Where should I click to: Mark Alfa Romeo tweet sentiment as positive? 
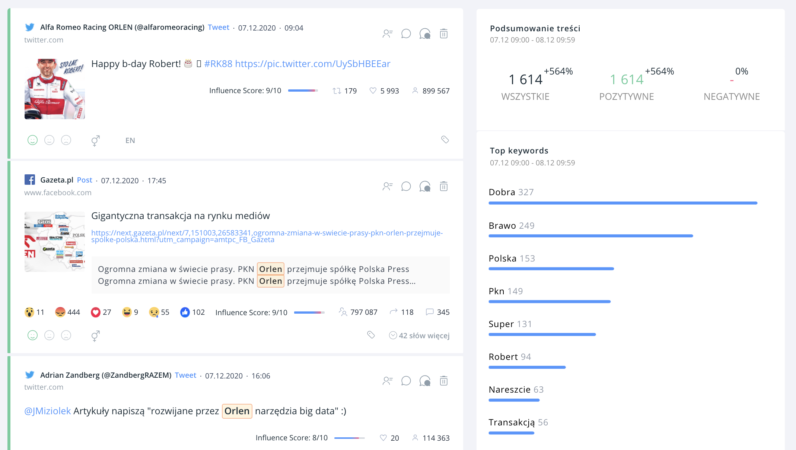click(x=32, y=141)
